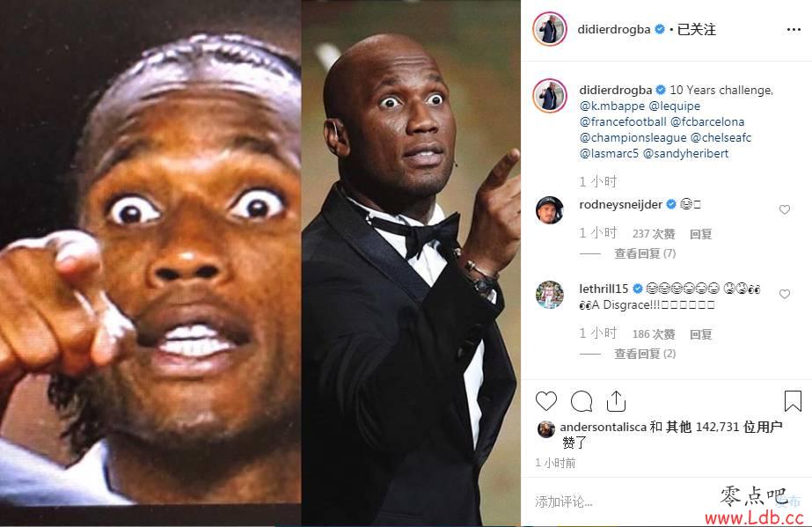Like rodneysneijder's comment with the heart
Image resolution: width=812 pixels, height=527 pixels.
pos(785,209)
